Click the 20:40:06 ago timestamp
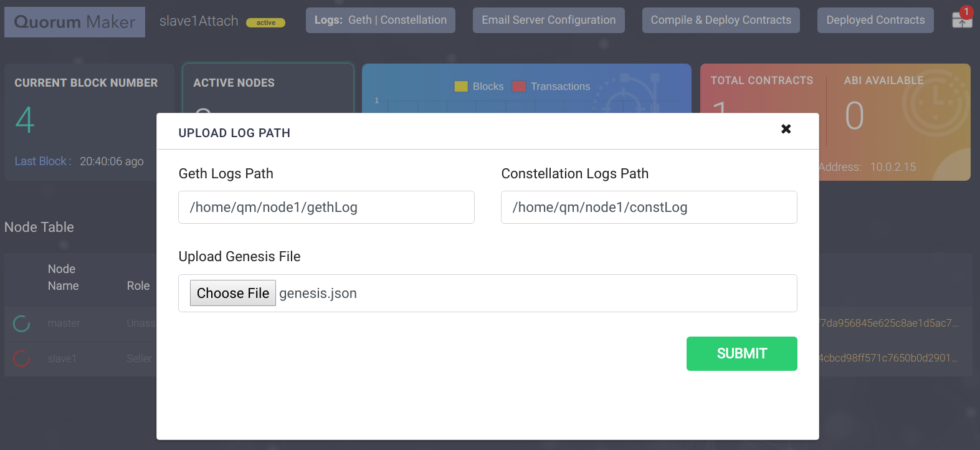 [x=112, y=161]
